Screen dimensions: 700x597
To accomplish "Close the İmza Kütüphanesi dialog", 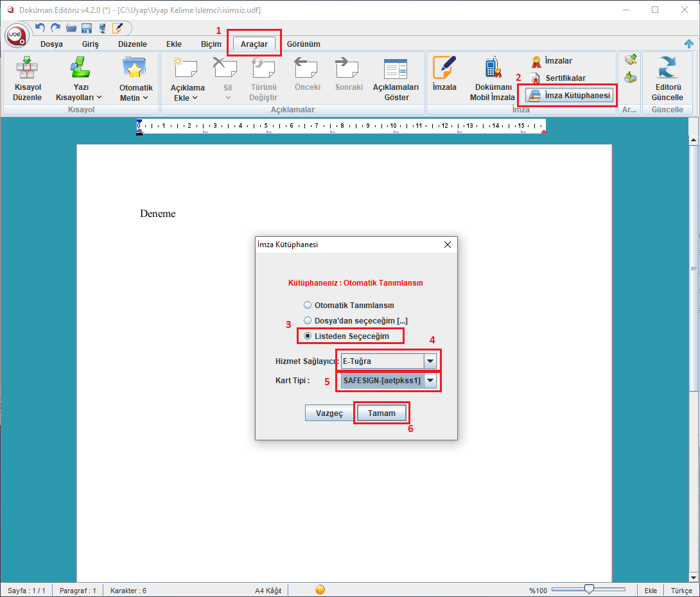I will (x=448, y=245).
